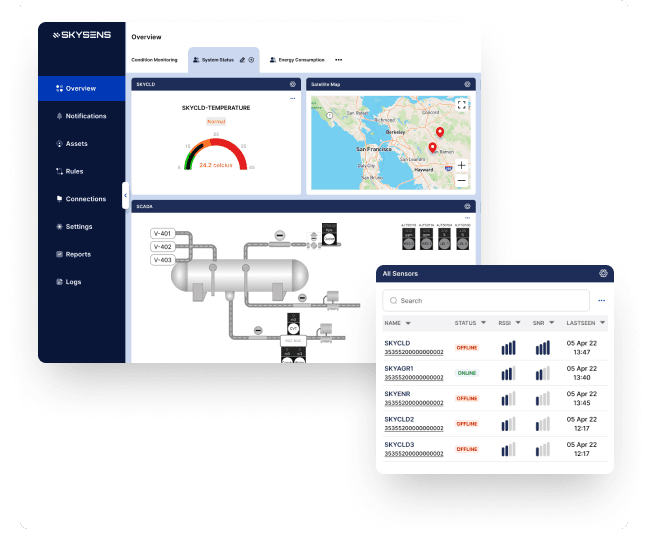Go to Assets in the sidebar
The width and height of the screenshot is (652, 537).
[x=76, y=144]
